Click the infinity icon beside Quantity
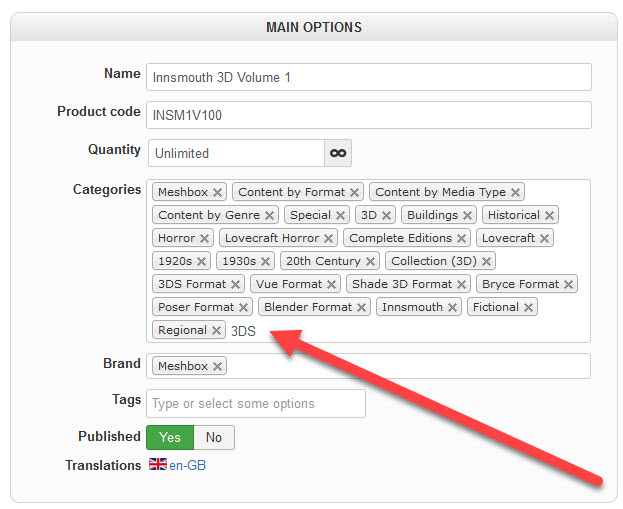Image resolution: width=623 pixels, height=509 pixels. [x=338, y=153]
